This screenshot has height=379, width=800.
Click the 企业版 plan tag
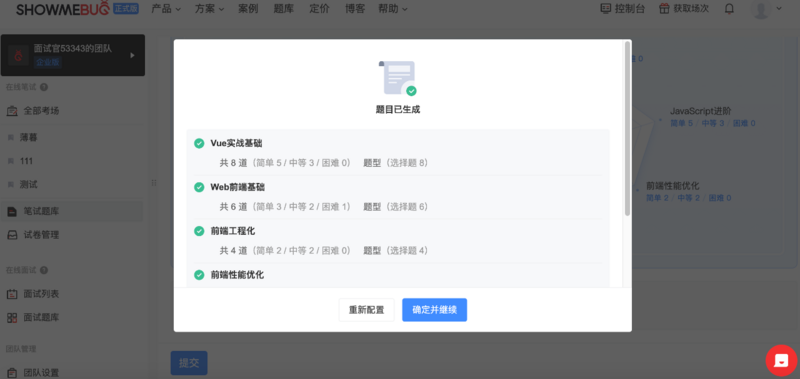click(47, 62)
